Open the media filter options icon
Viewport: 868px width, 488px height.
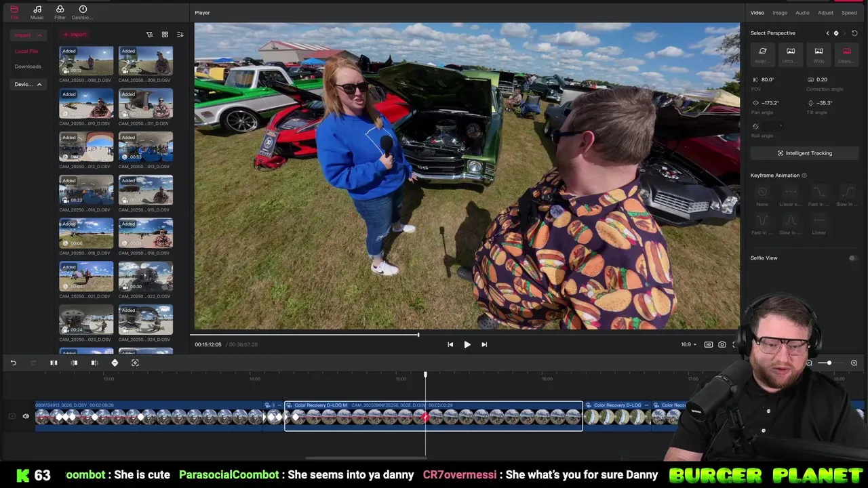(x=150, y=35)
